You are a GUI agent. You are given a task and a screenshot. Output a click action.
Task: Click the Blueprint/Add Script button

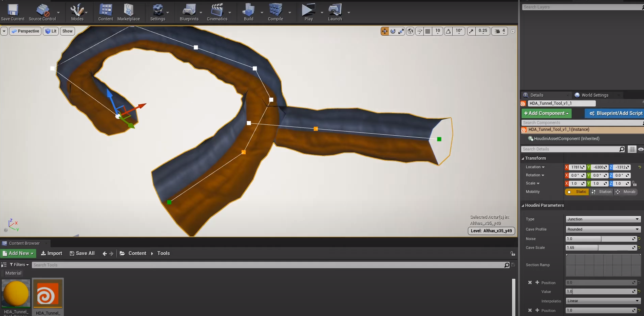[615, 113]
